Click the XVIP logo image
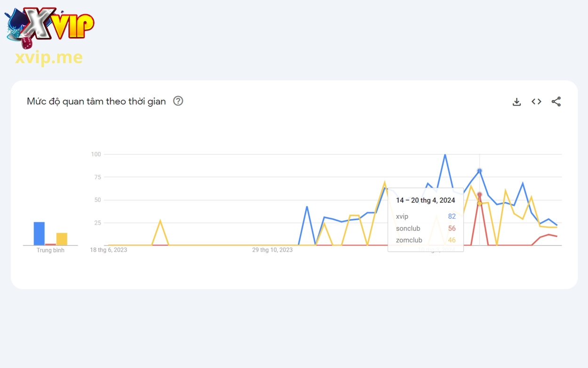588x368 pixels. (49, 27)
